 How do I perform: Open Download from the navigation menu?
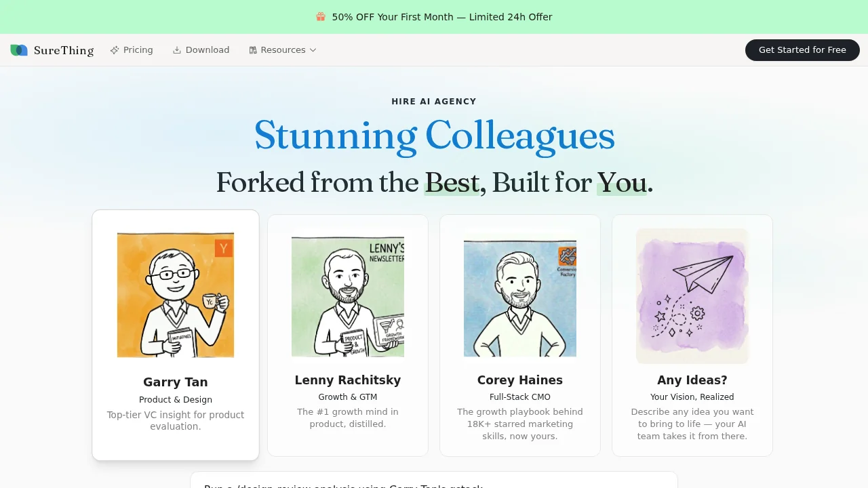201,49
